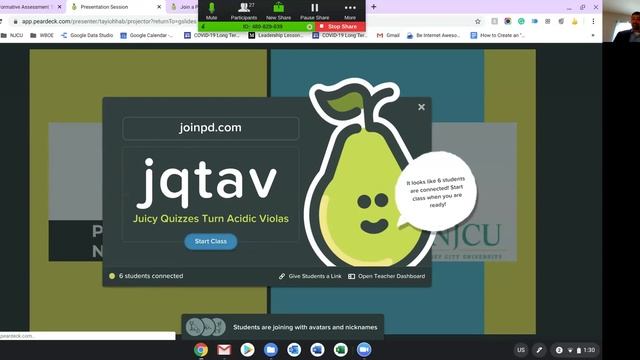The width and height of the screenshot is (640, 360).
Task: Open the Leadership Lesson bookmark
Action: 276,36
